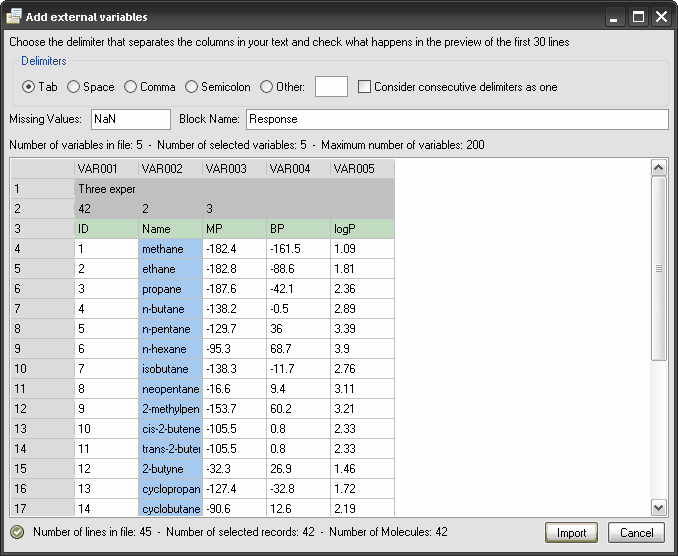
Task: Click the scrollbar up arrow in preview
Action: pyautogui.click(x=659, y=167)
